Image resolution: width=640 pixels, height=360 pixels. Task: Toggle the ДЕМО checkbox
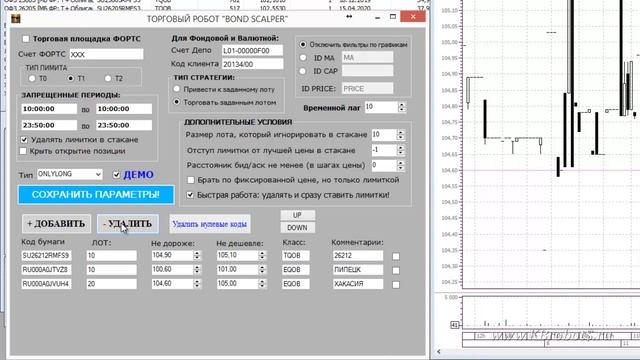pyautogui.click(x=116, y=175)
